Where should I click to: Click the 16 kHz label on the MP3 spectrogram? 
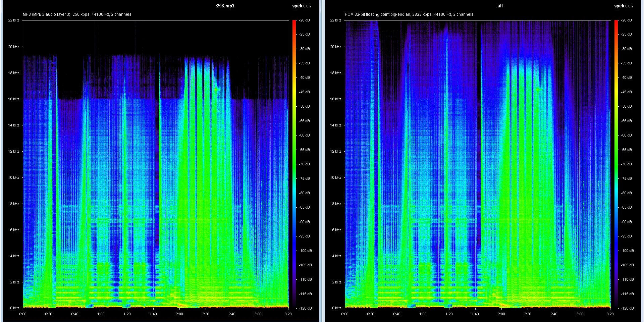pyautogui.click(x=14, y=99)
